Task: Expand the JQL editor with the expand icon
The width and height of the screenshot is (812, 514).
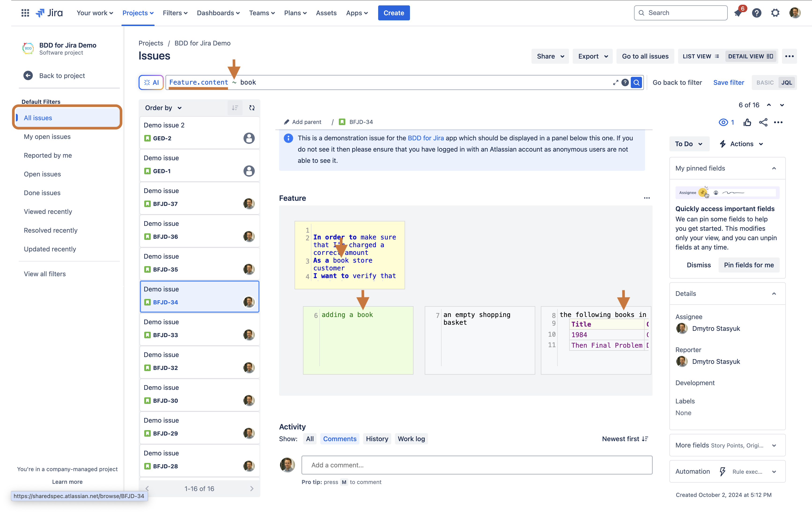Action: pyautogui.click(x=615, y=82)
